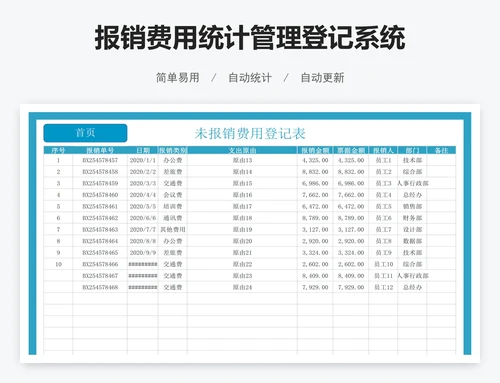Click the 原由16 cell

point(242,195)
